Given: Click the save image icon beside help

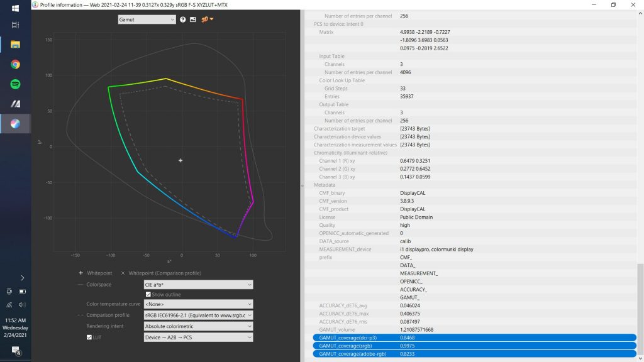Looking at the screenshot, I should pyautogui.click(x=192, y=19).
